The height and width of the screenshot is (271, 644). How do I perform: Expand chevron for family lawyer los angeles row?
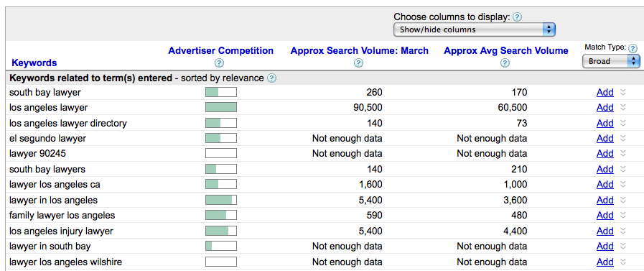pos(623,215)
